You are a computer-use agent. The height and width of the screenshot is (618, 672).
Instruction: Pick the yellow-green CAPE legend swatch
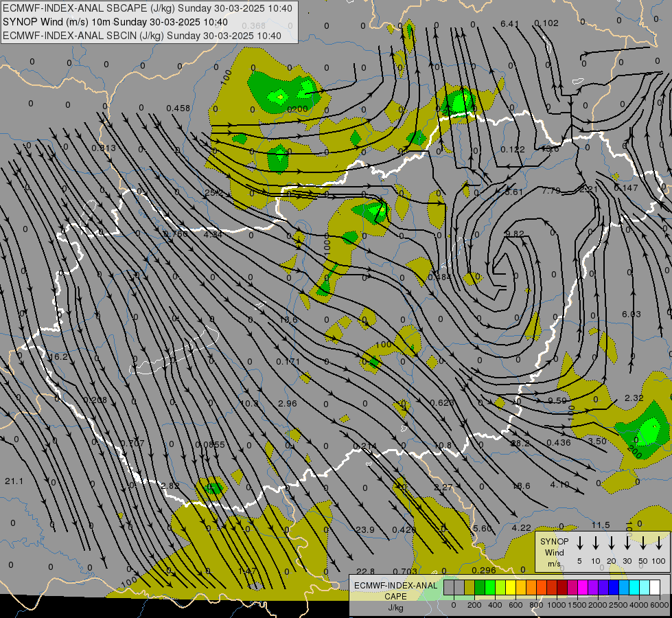point(500,588)
